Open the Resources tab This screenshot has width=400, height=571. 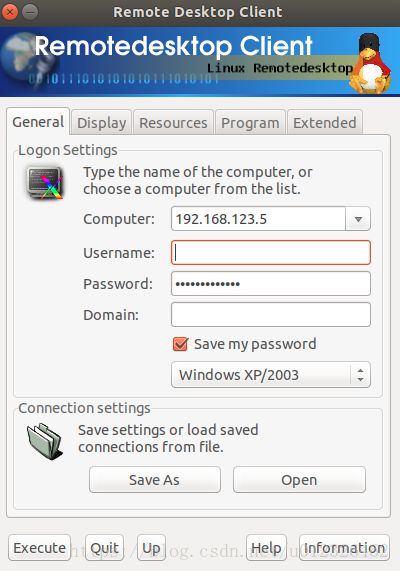point(173,123)
